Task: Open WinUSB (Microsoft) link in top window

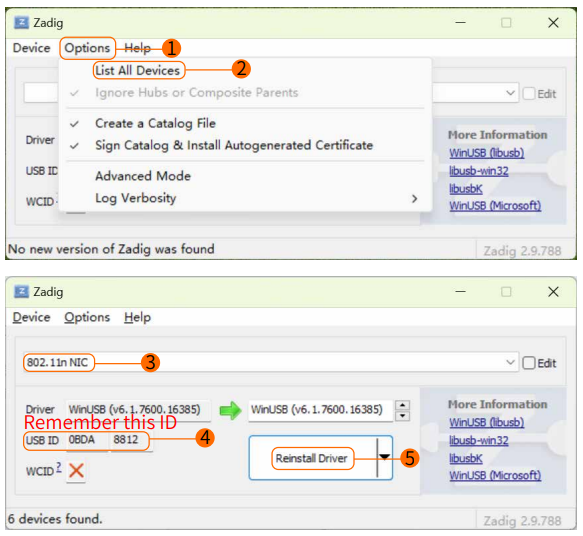Action: pyautogui.click(x=495, y=206)
